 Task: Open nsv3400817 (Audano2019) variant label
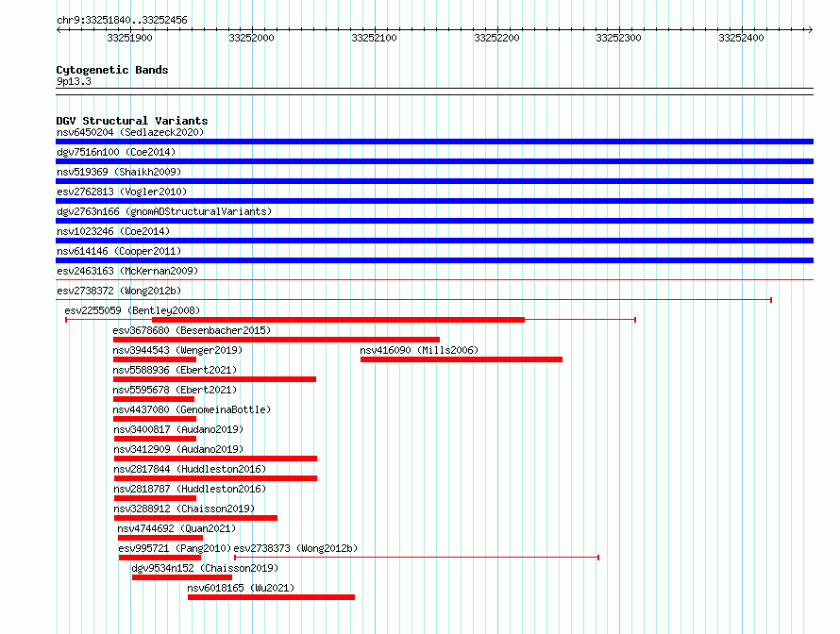pos(178,429)
